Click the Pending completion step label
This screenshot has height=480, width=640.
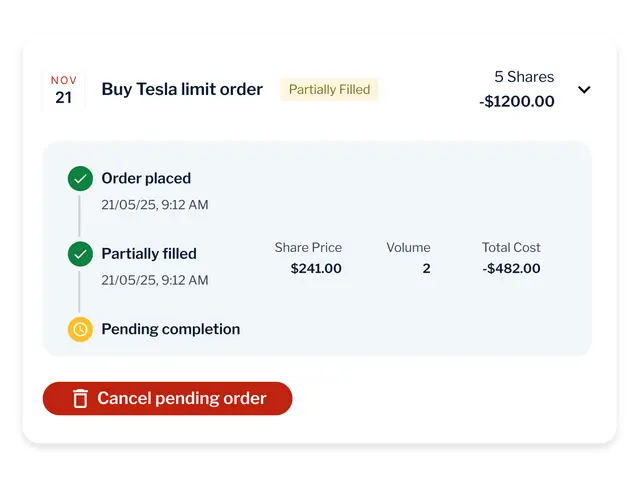pos(171,329)
